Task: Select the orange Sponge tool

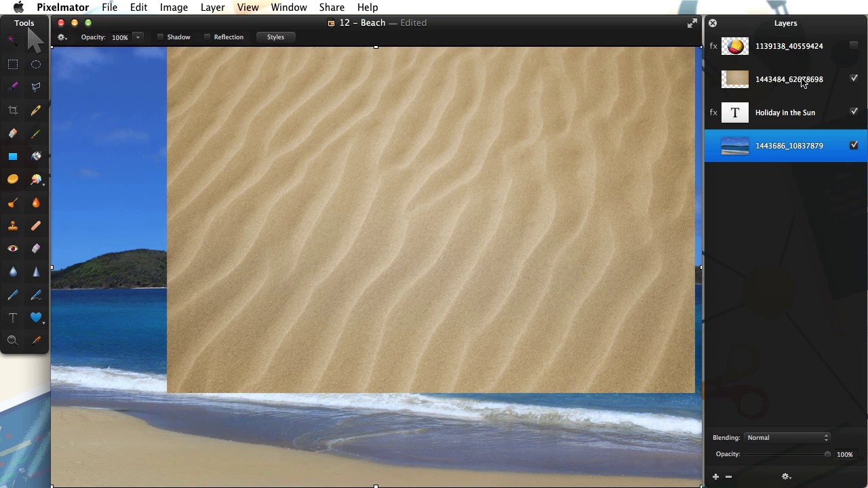Action: coord(12,180)
